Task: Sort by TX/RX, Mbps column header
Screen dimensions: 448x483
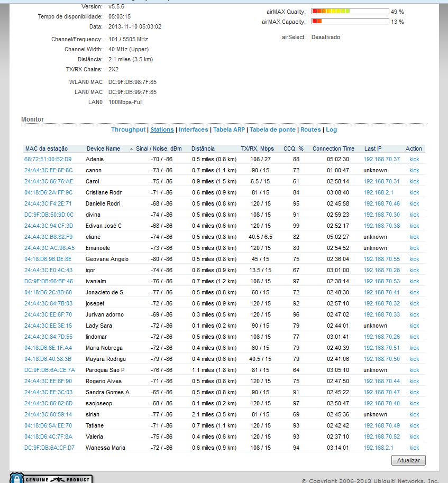Action: (258, 148)
